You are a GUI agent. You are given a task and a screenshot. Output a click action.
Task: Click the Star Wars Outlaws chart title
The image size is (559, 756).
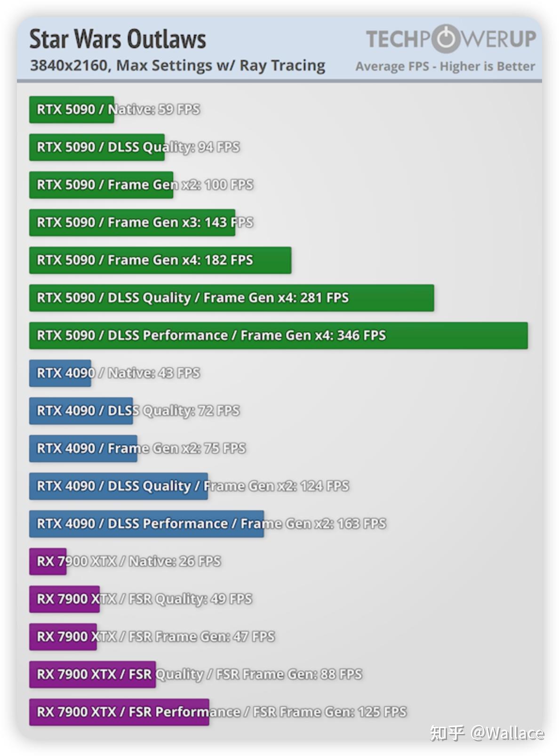(x=118, y=39)
